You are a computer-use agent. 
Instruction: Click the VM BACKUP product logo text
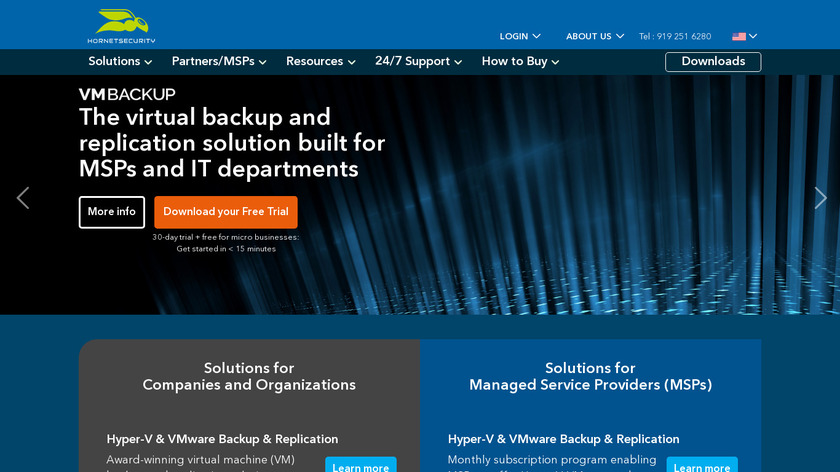point(127,94)
